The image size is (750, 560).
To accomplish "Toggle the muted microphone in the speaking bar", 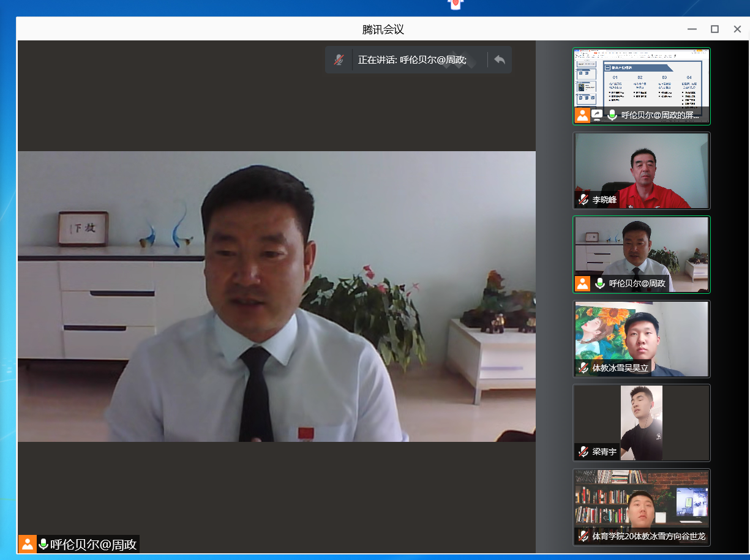I will pos(339,60).
